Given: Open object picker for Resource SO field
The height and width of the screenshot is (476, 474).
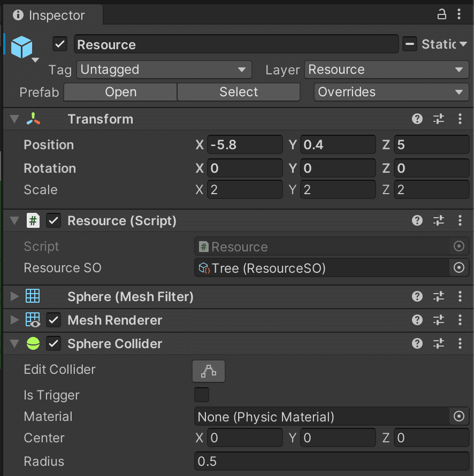Looking at the screenshot, I should (459, 267).
